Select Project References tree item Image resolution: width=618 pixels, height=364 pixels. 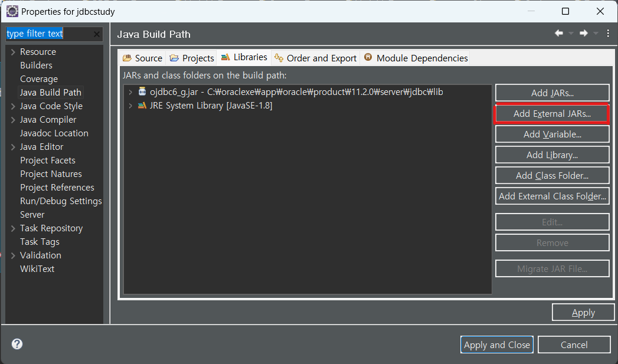[57, 188]
